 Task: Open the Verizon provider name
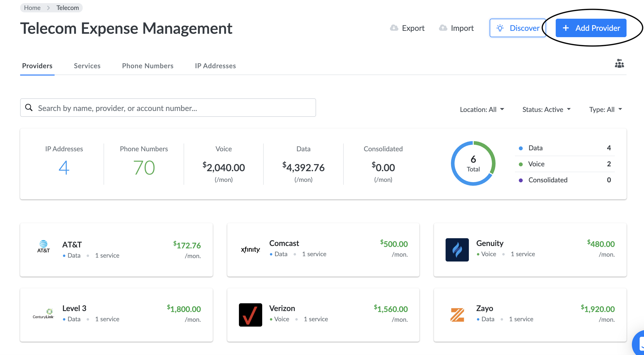tap(282, 308)
